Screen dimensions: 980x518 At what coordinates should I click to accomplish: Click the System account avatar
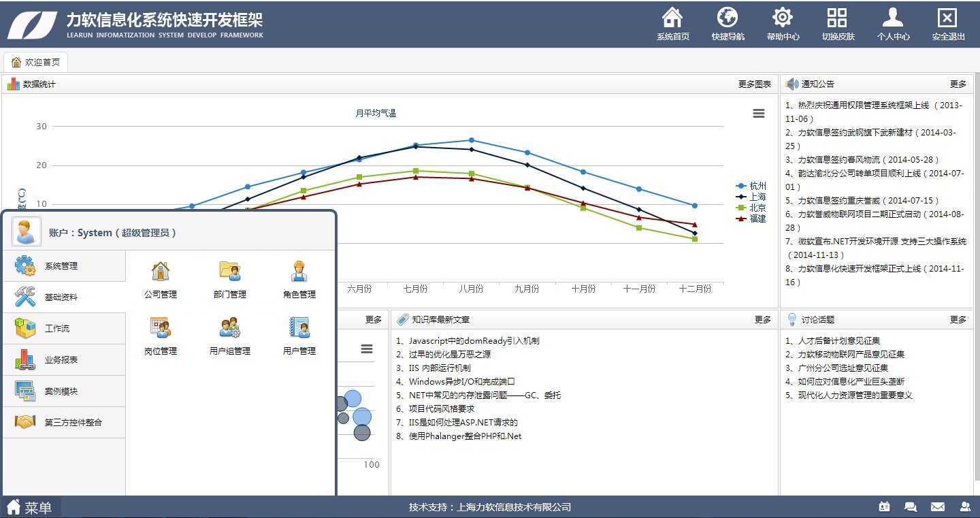click(x=26, y=232)
